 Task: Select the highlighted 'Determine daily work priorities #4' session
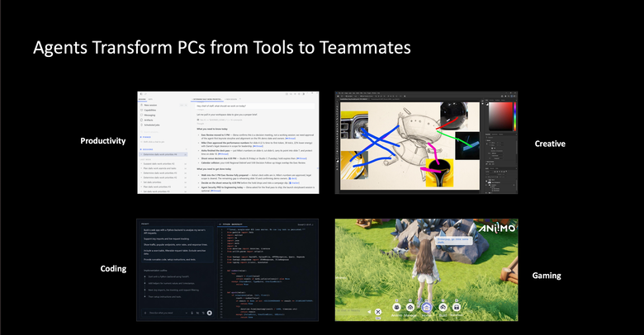163,154
